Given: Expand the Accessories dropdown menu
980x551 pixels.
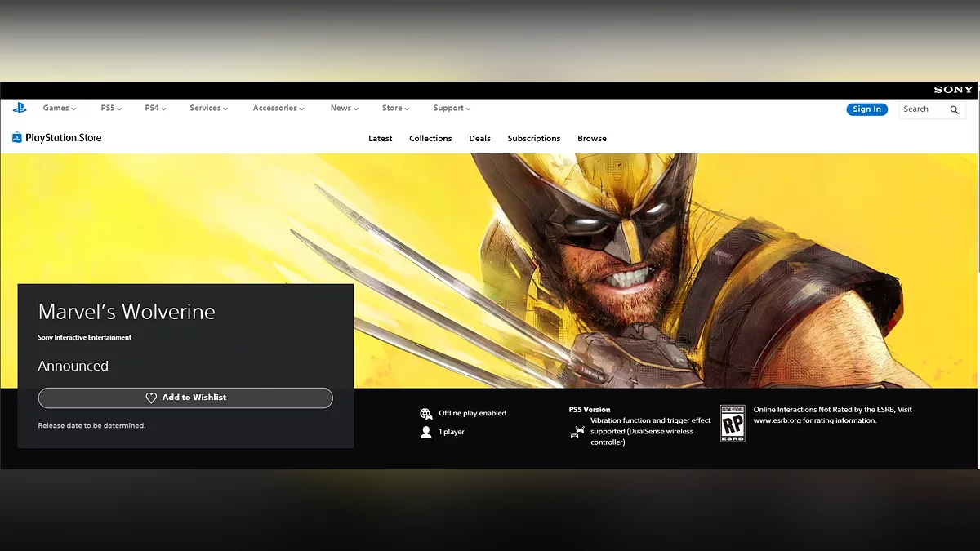Looking at the screenshot, I should [278, 109].
